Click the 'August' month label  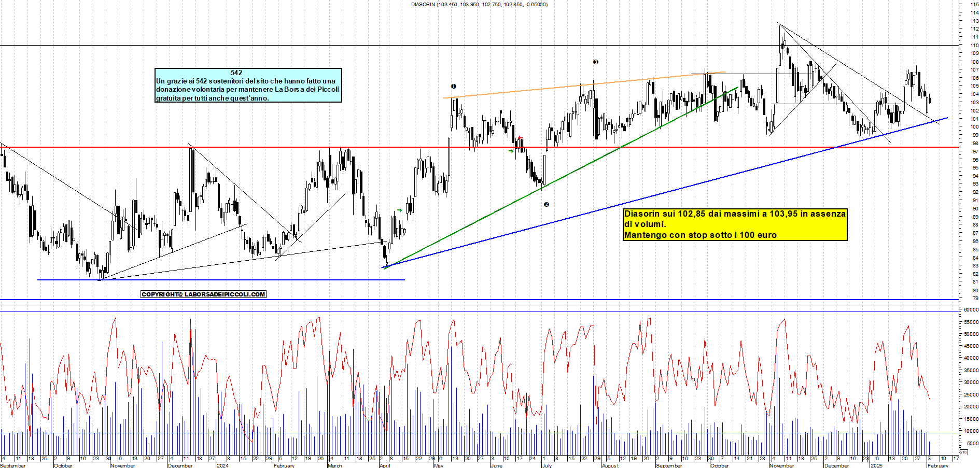tap(610, 465)
